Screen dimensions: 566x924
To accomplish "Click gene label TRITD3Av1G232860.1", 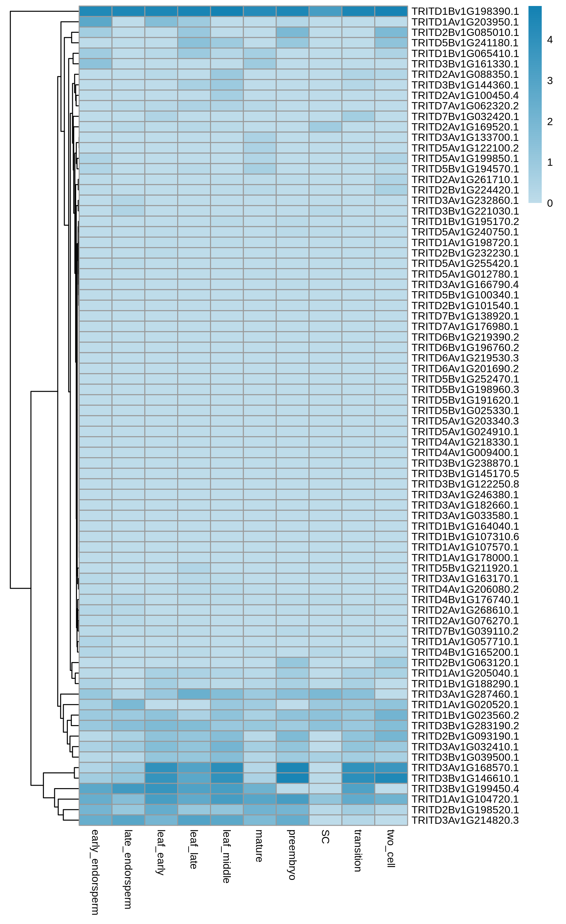I will point(465,201).
